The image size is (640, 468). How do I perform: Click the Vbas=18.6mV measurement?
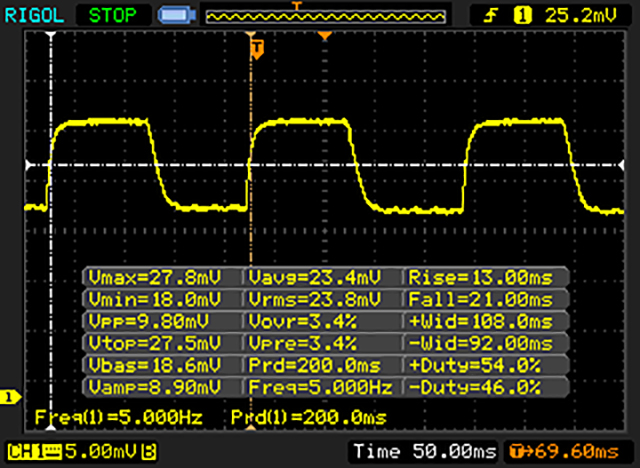(x=155, y=365)
